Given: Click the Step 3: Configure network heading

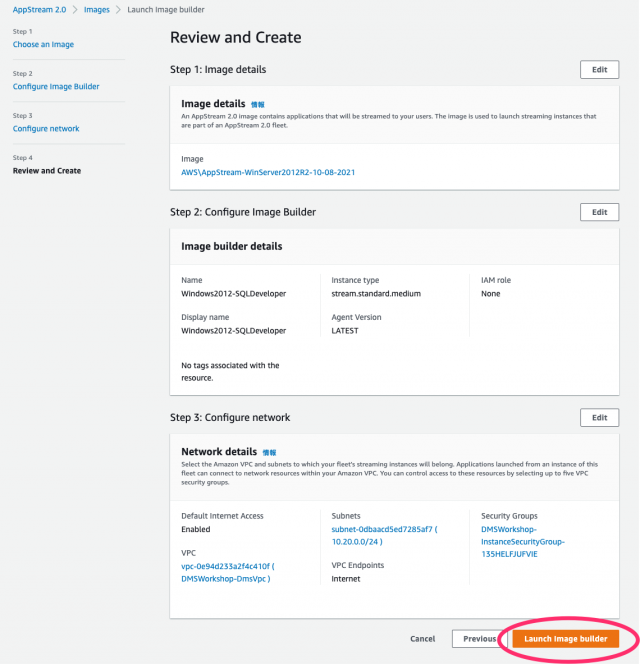Looking at the screenshot, I should (230, 418).
